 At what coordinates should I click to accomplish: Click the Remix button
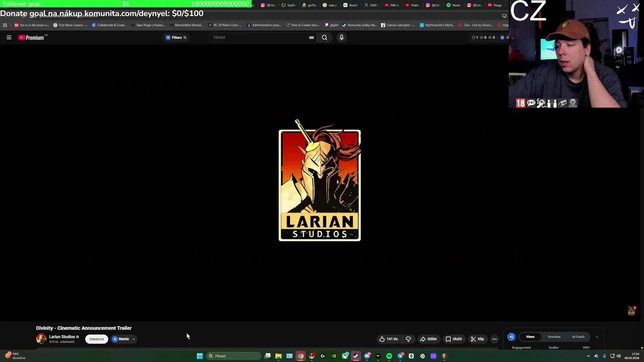(x=121, y=339)
